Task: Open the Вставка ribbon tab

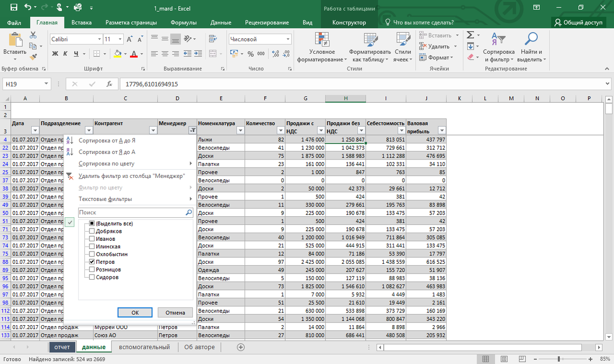Action: click(x=81, y=22)
